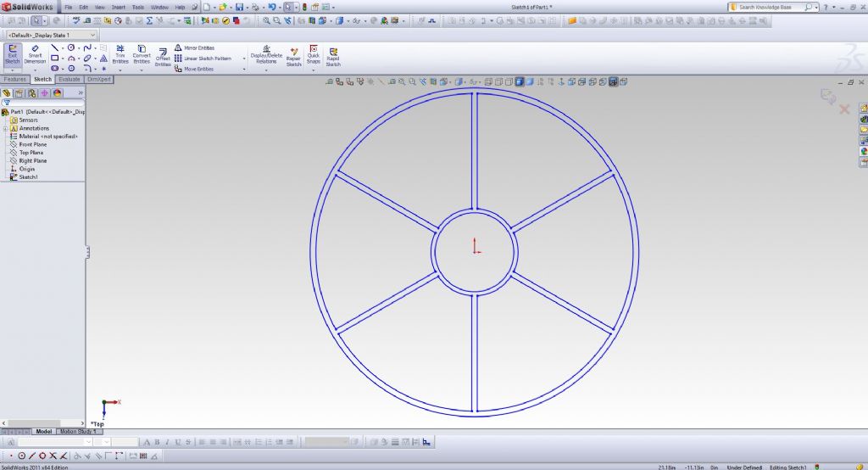Switch to the DimXpert tab
The image size is (868, 470).
click(99, 79)
